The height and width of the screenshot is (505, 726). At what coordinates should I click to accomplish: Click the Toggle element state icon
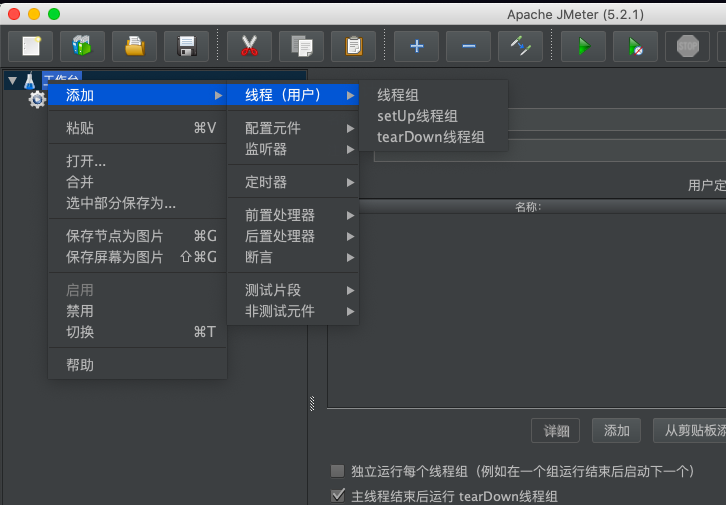520,46
